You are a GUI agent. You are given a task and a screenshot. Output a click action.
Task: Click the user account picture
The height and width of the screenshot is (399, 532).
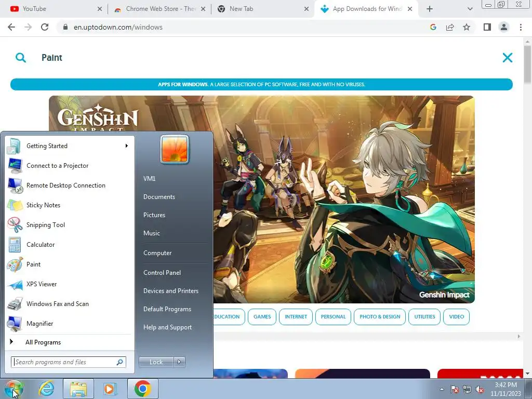tap(175, 149)
